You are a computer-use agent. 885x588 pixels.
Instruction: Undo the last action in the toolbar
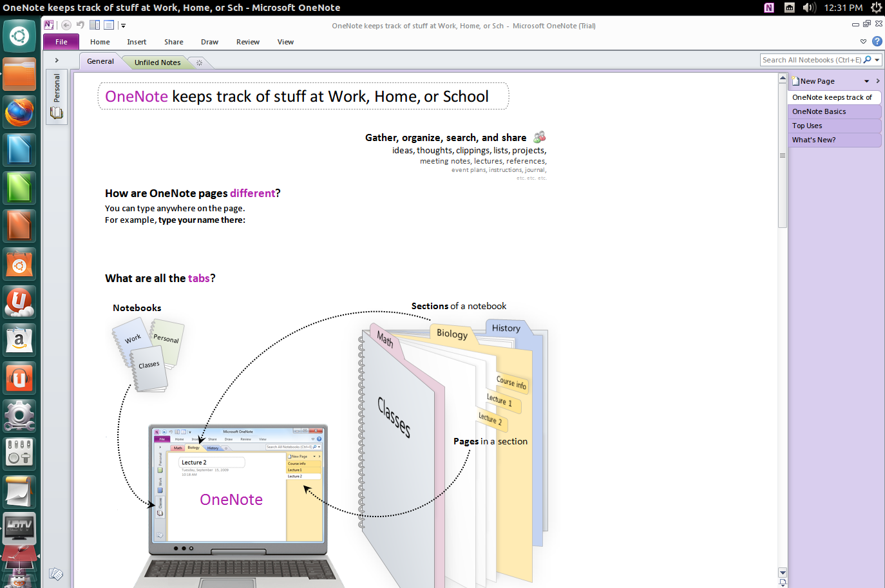click(81, 25)
